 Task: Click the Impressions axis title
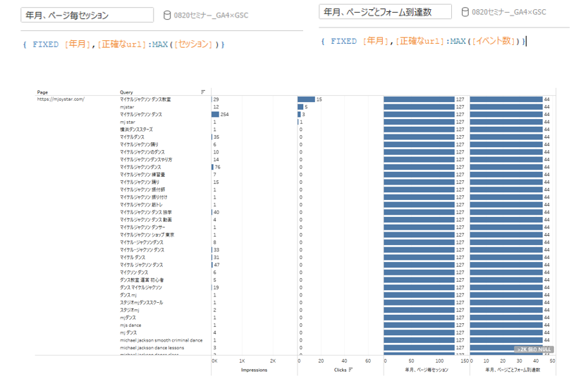(254, 370)
